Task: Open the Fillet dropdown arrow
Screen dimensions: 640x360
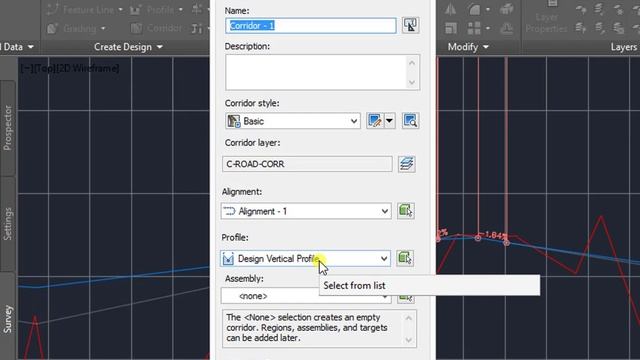Action: (x=488, y=9)
